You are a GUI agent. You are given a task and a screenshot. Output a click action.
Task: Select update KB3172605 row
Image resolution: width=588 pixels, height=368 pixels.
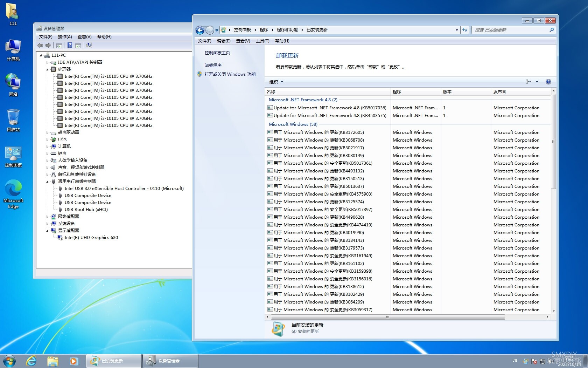[407, 132]
